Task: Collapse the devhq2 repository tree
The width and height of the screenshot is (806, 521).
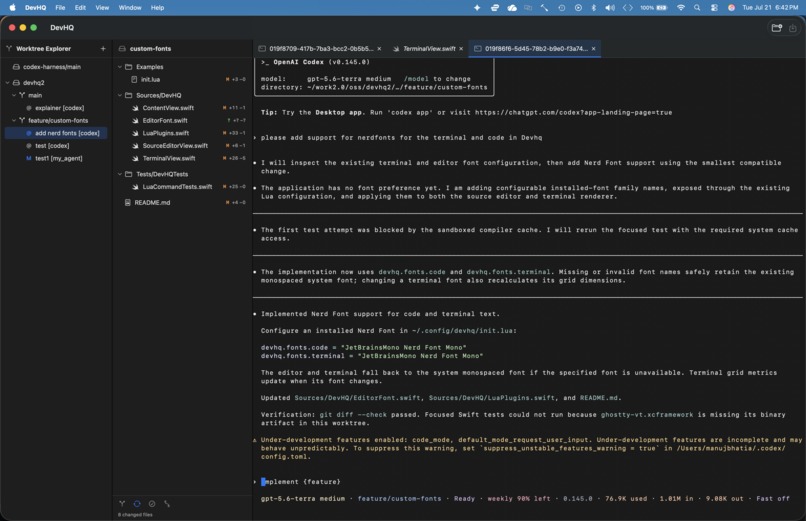Action: coord(8,82)
